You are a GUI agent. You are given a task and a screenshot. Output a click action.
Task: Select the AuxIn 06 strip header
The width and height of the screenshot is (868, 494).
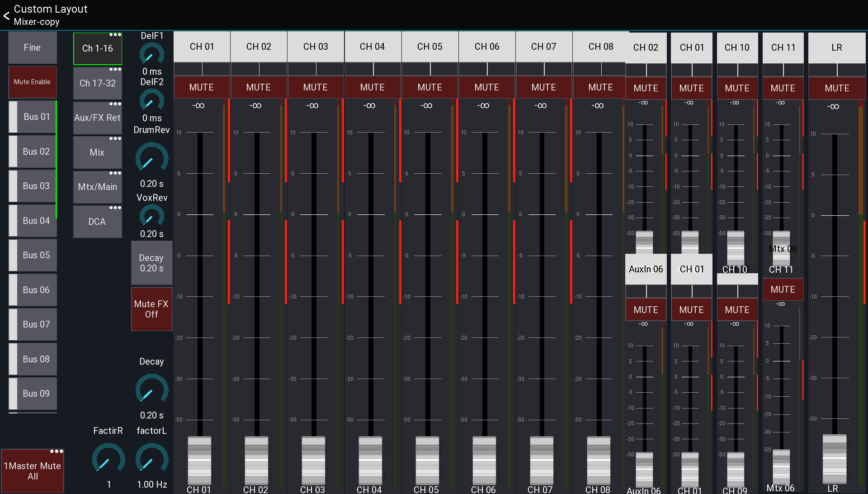click(x=646, y=269)
